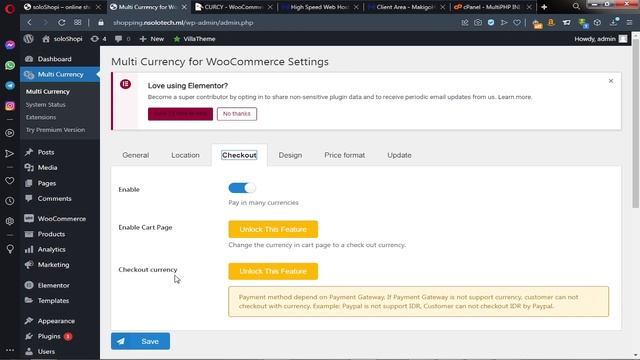This screenshot has width=640, height=360.
Task: Open Instagram in Opera sidebar
Action: pyautogui.click(x=10, y=106)
